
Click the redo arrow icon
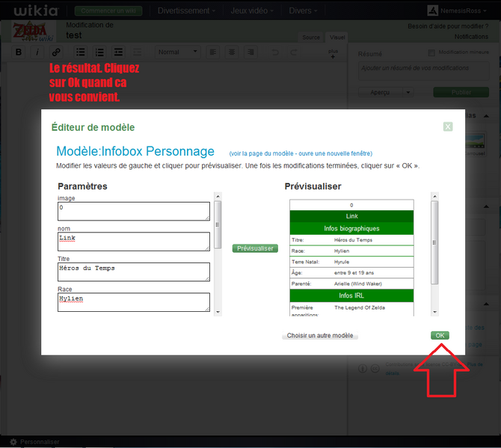[x=294, y=52]
